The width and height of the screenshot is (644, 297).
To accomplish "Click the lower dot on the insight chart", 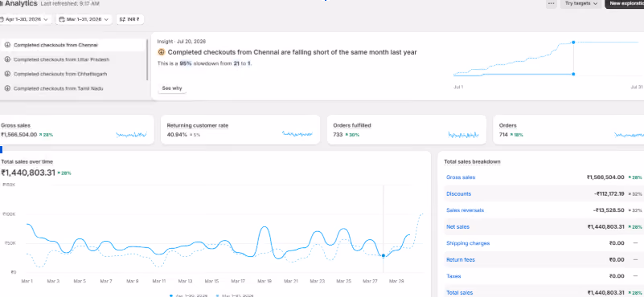I will click(x=573, y=74).
